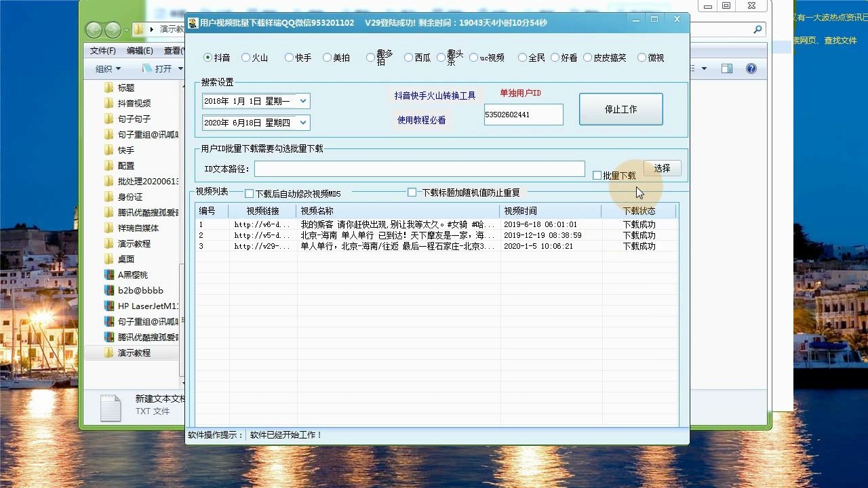Check 下载标题加随机值防止重复 option
Screen dimensions: 868x488
pos(412,192)
